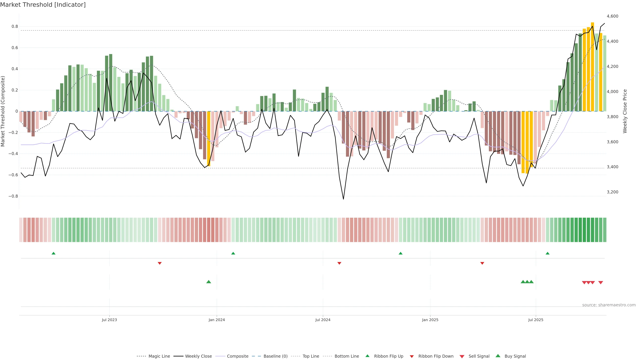Click the Jan 2025 x-axis label
The width and height of the screenshot is (644, 362).
point(430,320)
